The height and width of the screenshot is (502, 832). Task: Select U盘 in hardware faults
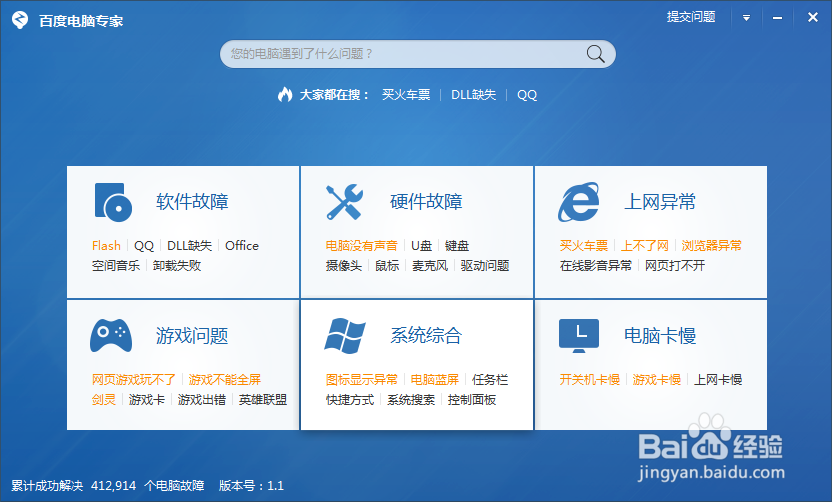tap(421, 246)
